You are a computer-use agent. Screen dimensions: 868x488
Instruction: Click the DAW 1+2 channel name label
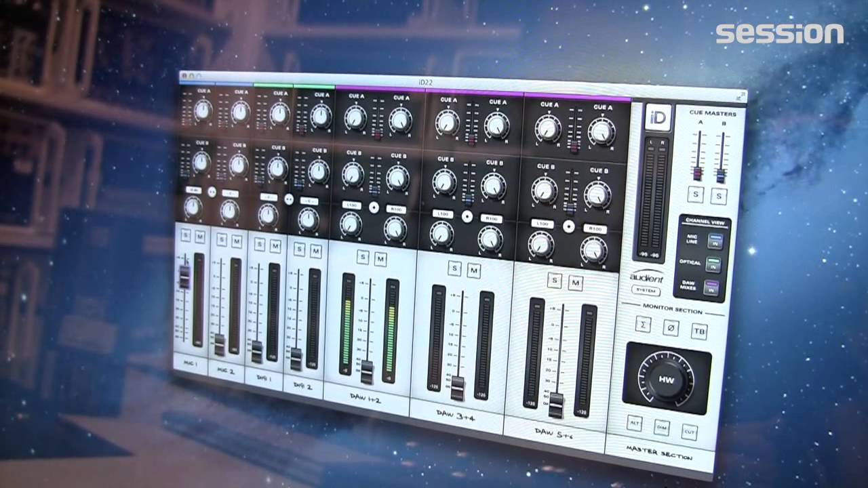coord(366,399)
